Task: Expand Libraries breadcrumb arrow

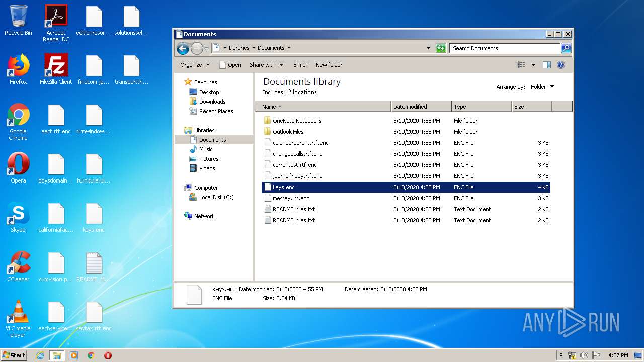Action: click(x=254, y=48)
